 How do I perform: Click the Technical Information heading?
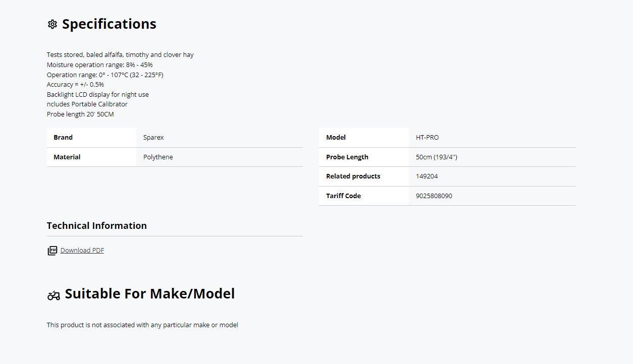pyautogui.click(x=97, y=226)
